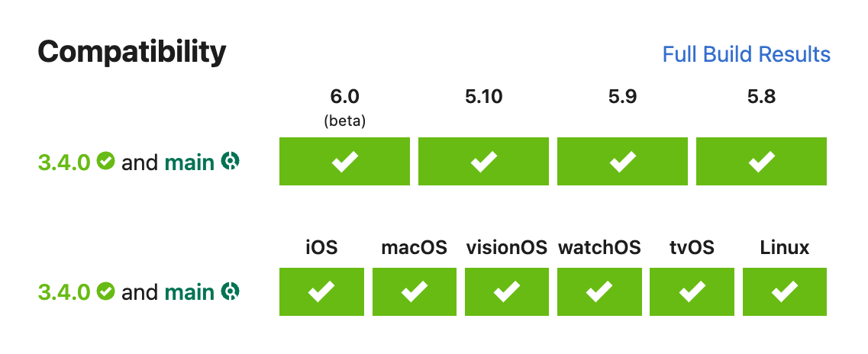Open main branch link in Swift versions row

[189, 163]
